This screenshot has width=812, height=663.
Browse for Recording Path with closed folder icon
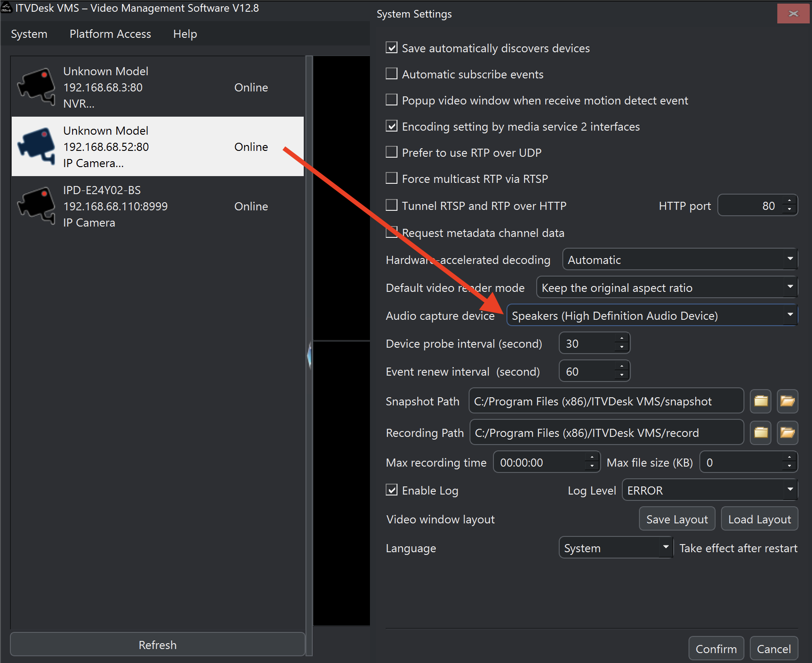[761, 432]
